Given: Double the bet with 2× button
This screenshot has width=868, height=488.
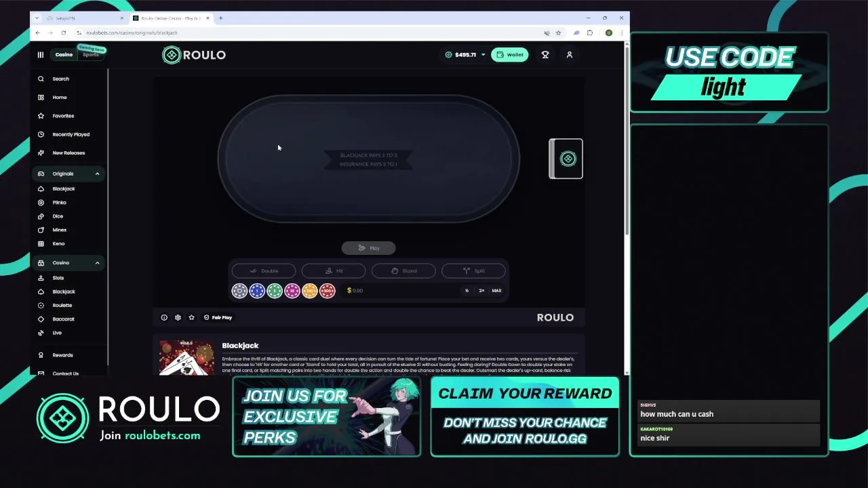Looking at the screenshot, I should 481,291.
